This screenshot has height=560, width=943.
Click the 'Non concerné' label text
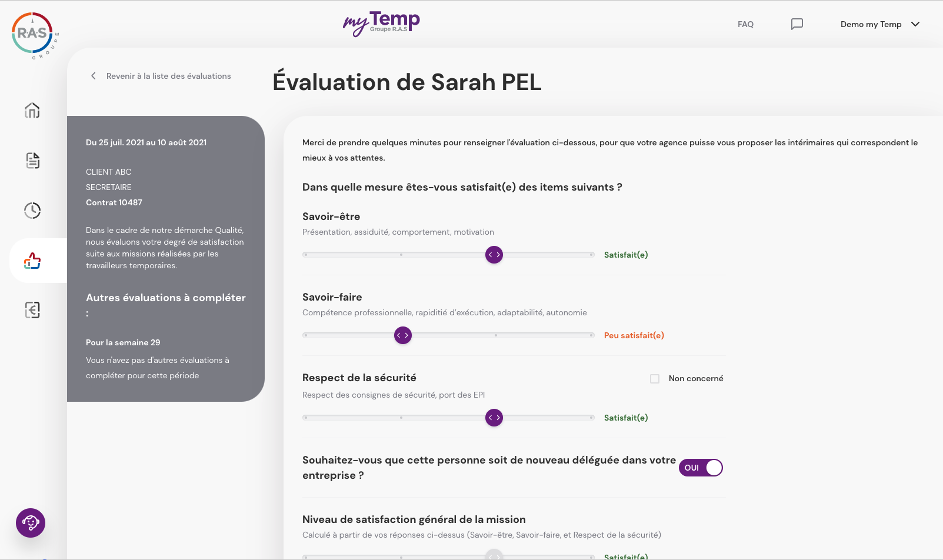[x=696, y=379]
